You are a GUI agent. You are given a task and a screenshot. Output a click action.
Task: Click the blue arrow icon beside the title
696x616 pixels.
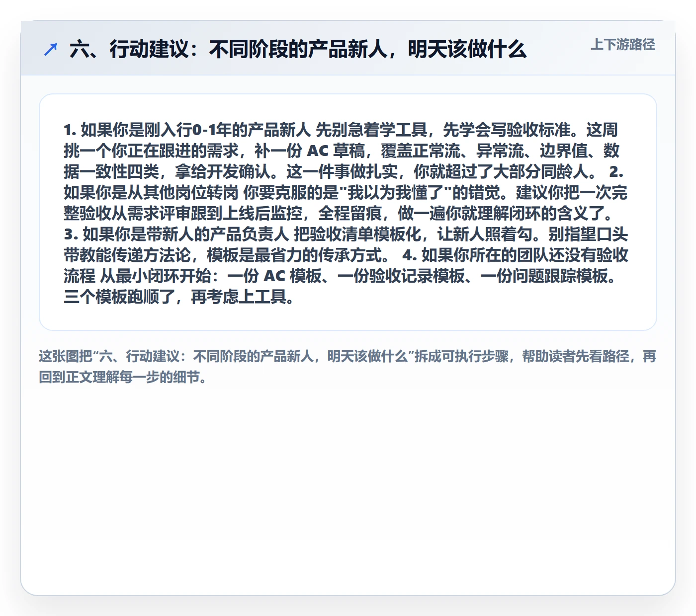click(x=51, y=49)
